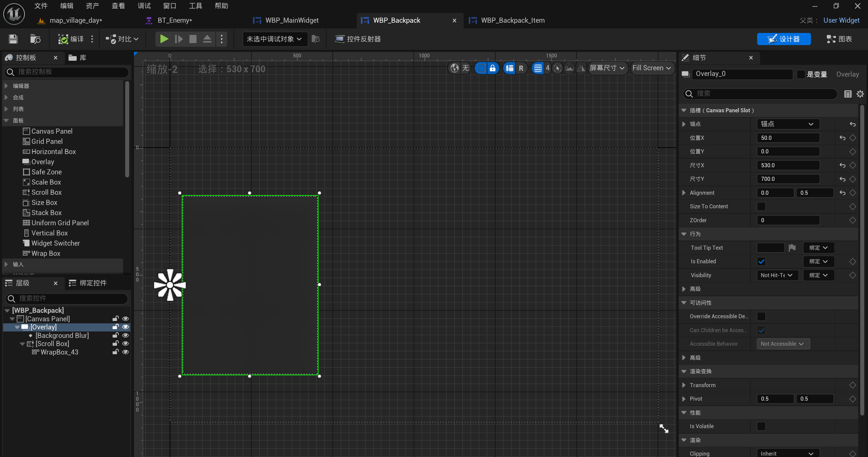Click the save asset floppy disk icon
The height and width of the screenshot is (457, 868).
[13, 39]
